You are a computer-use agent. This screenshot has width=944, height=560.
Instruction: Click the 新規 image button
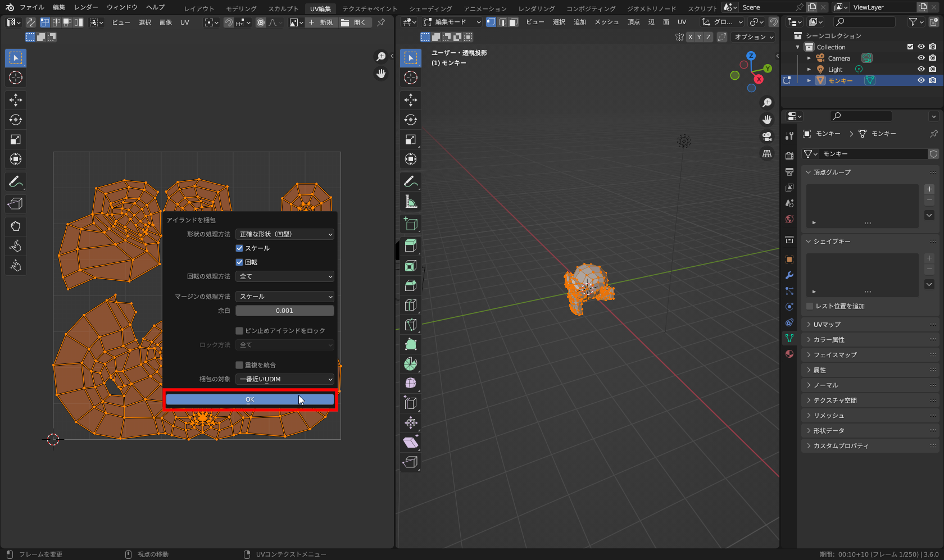pos(321,22)
